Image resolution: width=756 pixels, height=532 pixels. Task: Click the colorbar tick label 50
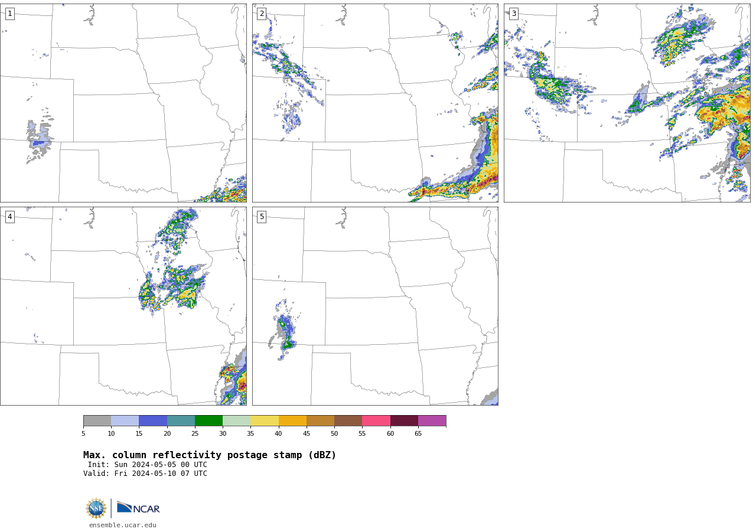pyautogui.click(x=334, y=434)
